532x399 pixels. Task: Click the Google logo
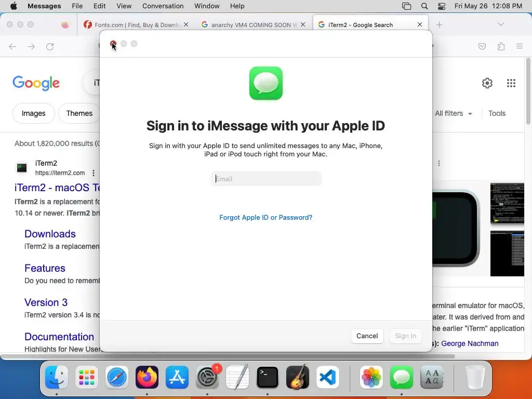36,83
